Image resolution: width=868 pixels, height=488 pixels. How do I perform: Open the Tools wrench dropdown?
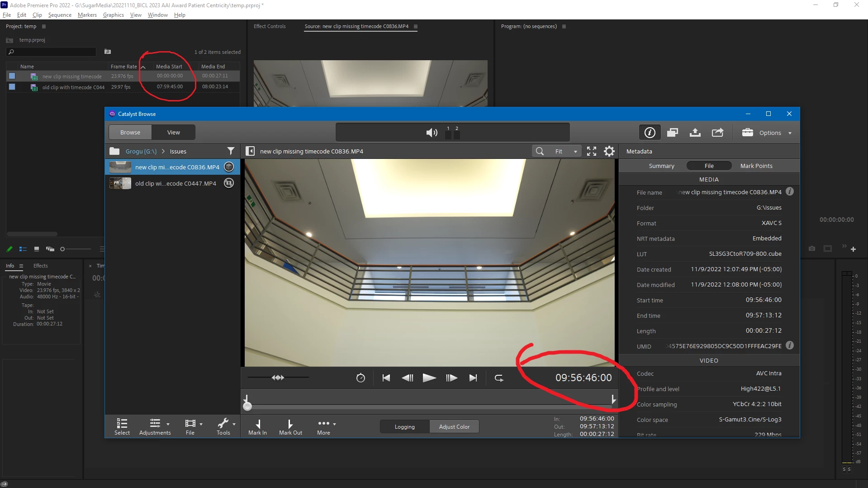[x=226, y=426]
